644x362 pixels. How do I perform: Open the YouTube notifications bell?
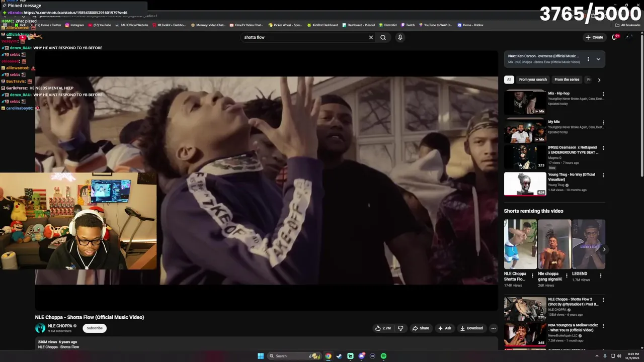pyautogui.click(x=614, y=37)
